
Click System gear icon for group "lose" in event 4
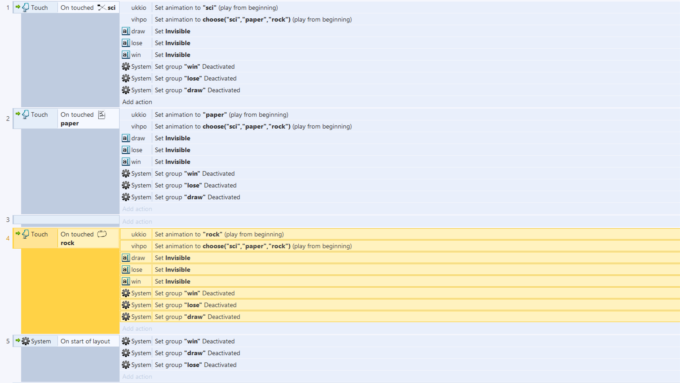(x=126, y=305)
